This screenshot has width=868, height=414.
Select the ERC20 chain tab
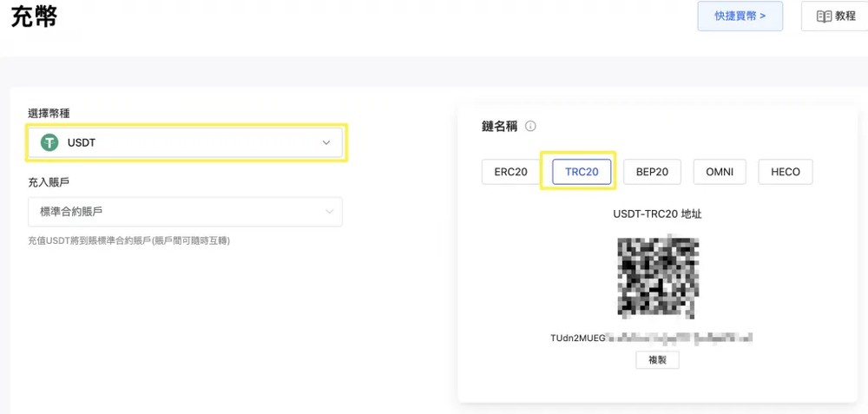click(x=511, y=172)
